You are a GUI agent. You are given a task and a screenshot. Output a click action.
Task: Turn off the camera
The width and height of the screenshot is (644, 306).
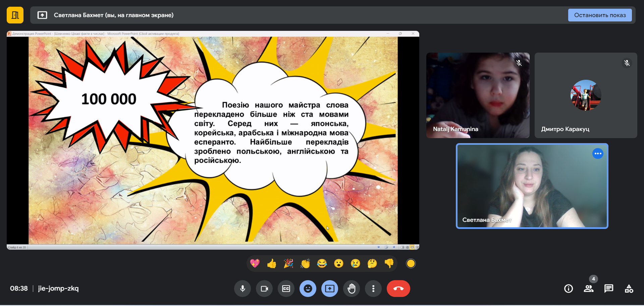264,289
